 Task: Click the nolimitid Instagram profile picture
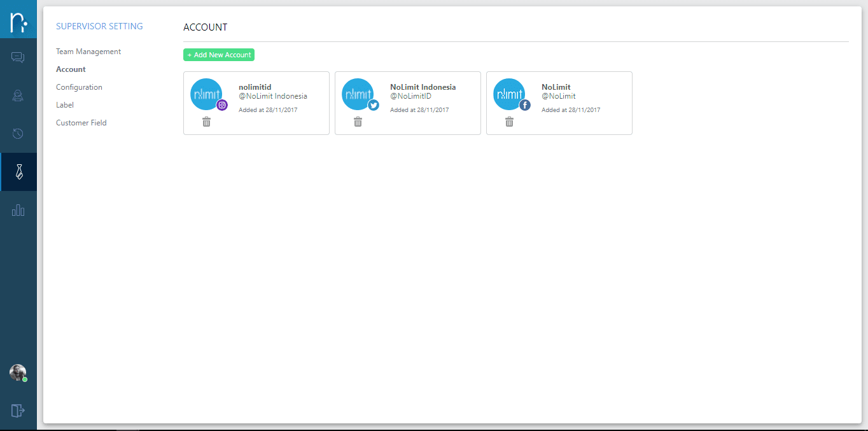[206, 94]
